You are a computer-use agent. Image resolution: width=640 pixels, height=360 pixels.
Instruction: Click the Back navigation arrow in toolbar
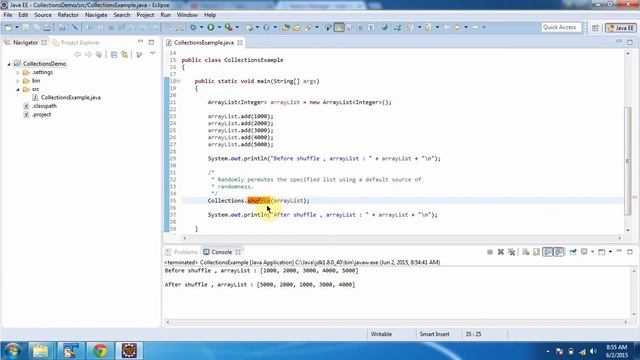tap(457, 27)
